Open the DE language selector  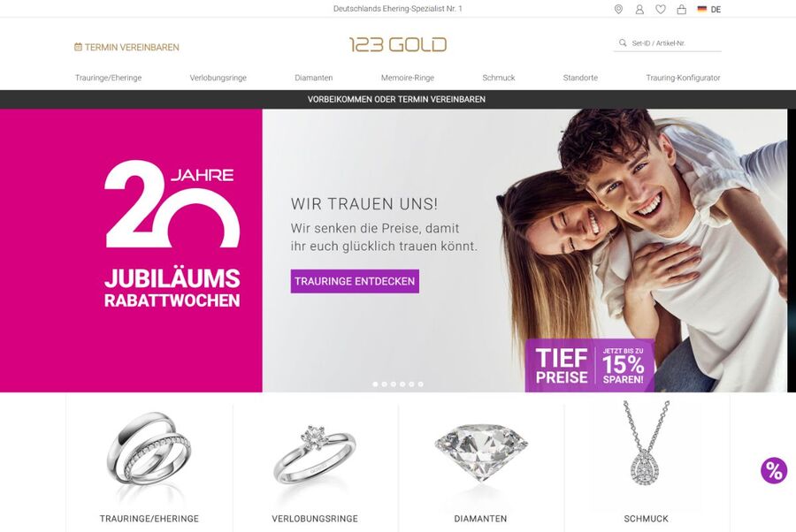click(709, 9)
